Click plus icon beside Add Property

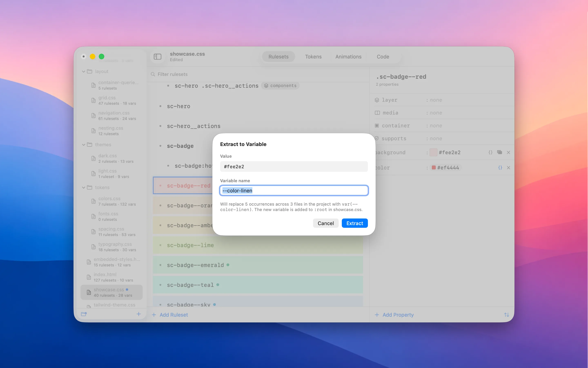(x=377, y=315)
